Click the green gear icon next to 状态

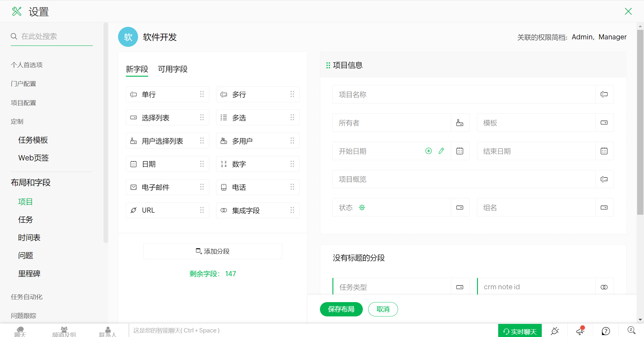click(x=362, y=208)
